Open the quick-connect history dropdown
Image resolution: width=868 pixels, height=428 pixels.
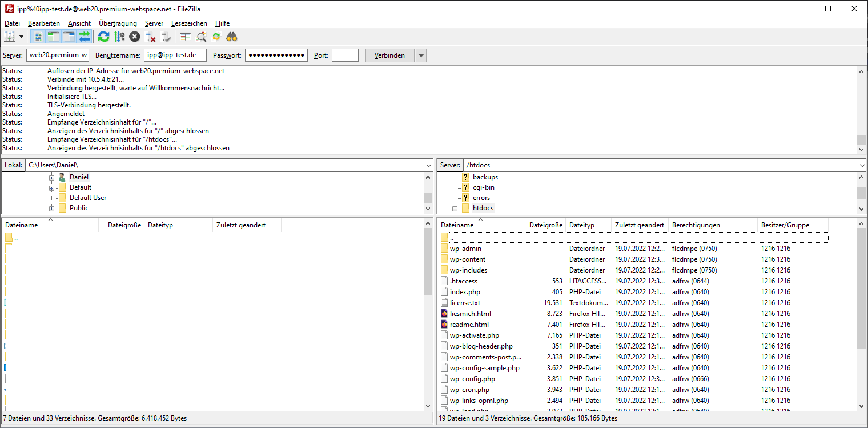click(x=421, y=55)
